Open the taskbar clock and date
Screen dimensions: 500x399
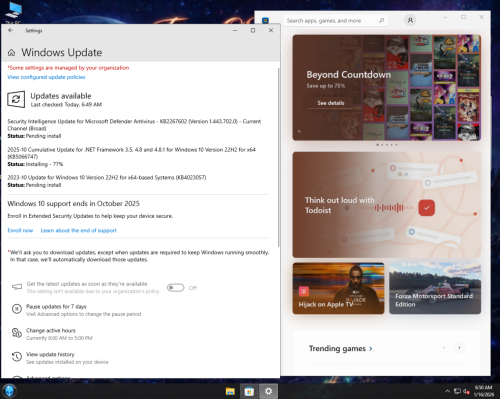pos(483,391)
